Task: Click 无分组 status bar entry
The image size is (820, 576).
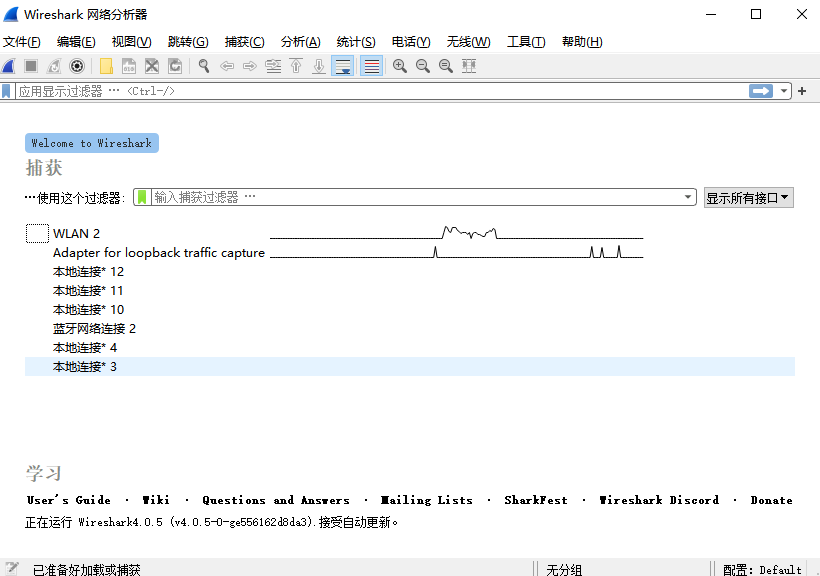Action: (564, 569)
